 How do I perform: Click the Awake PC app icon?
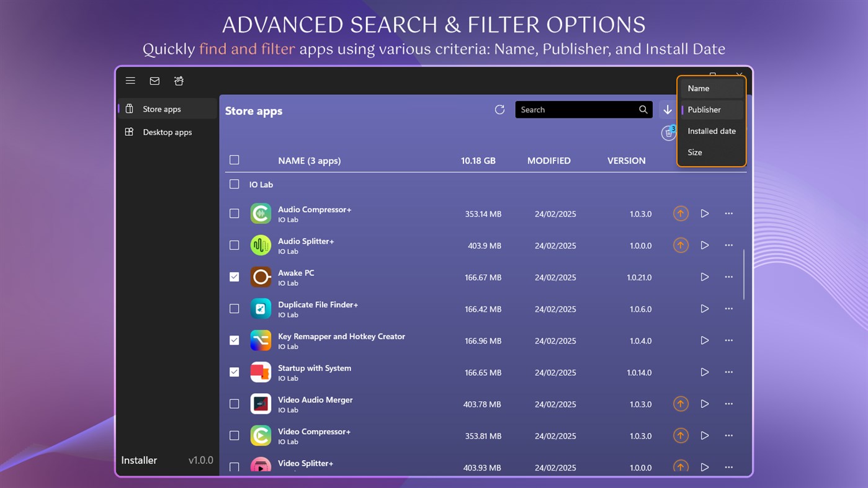click(261, 277)
